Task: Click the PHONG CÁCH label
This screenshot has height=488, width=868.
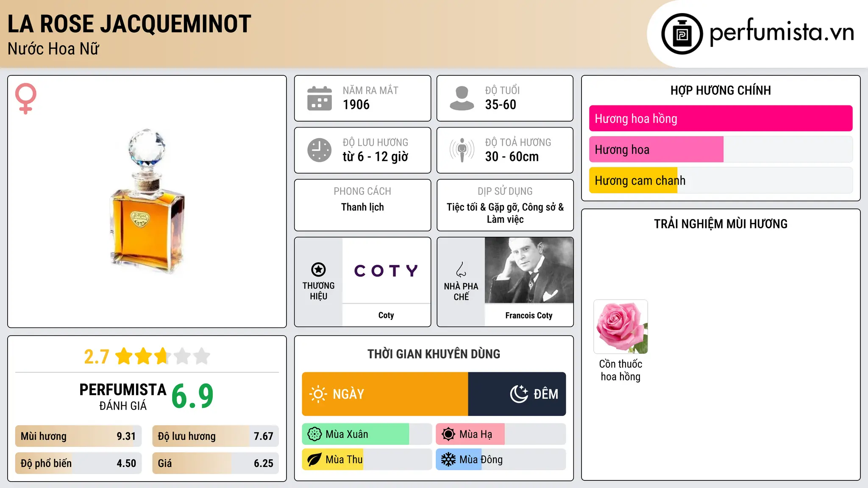Action: [x=362, y=191]
